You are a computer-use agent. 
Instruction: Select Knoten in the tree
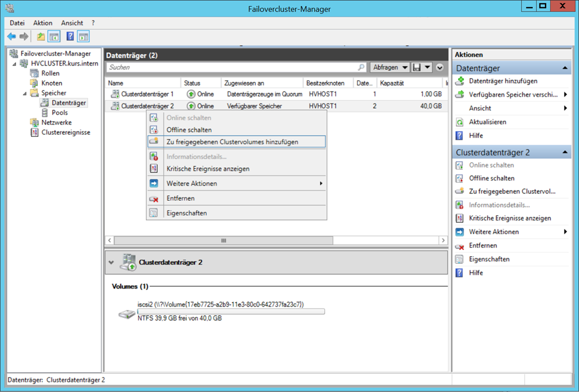51,83
